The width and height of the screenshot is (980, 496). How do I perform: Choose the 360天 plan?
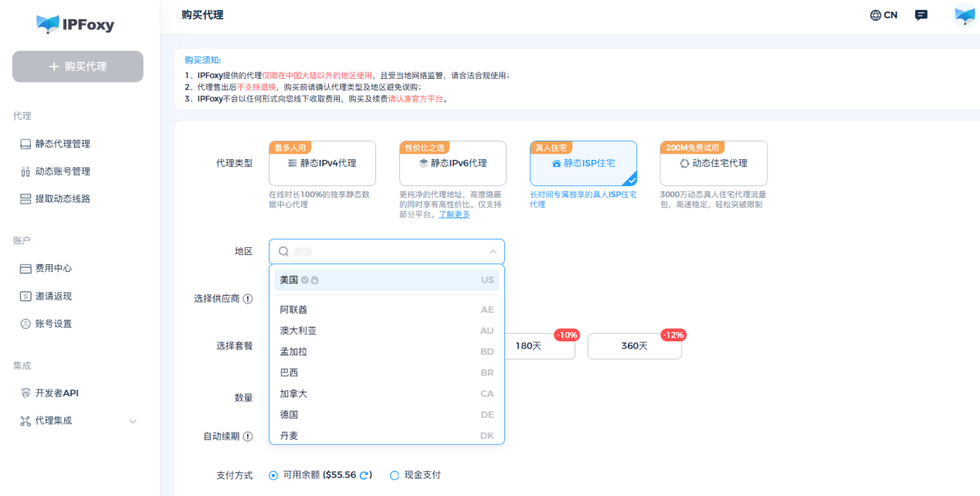tap(635, 345)
